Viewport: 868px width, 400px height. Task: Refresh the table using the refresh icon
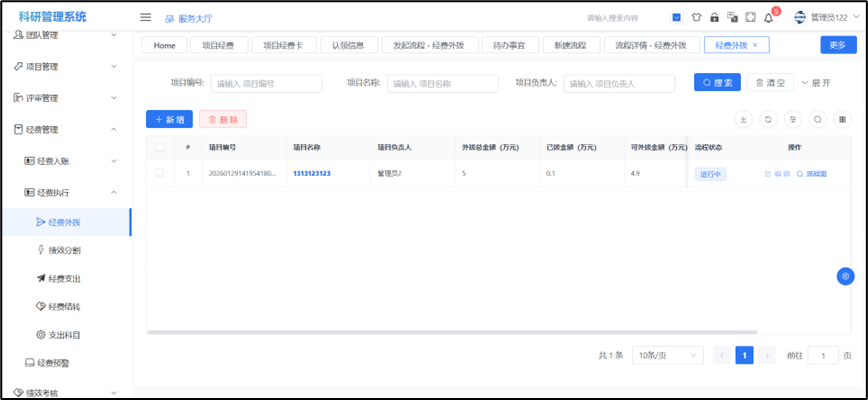pos(768,119)
